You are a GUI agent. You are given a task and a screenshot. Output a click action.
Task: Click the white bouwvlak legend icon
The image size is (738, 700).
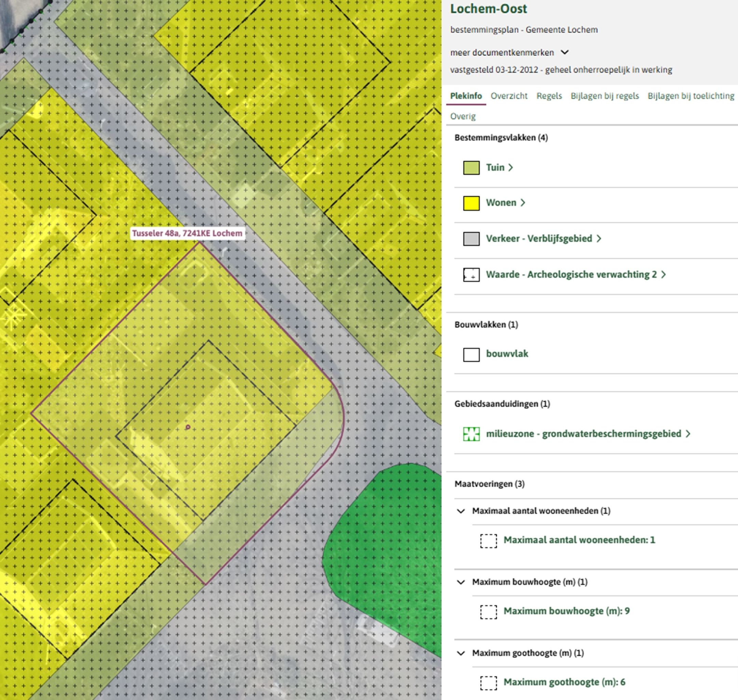tap(471, 354)
